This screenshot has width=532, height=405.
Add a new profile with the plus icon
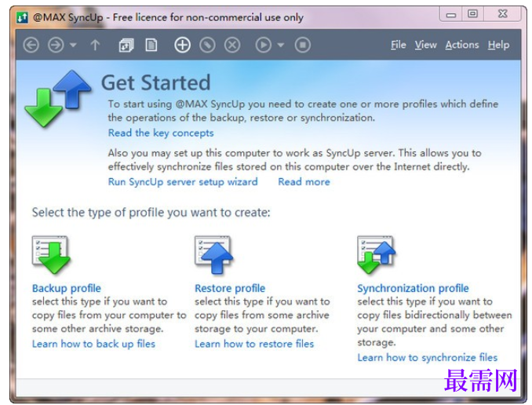182,46
